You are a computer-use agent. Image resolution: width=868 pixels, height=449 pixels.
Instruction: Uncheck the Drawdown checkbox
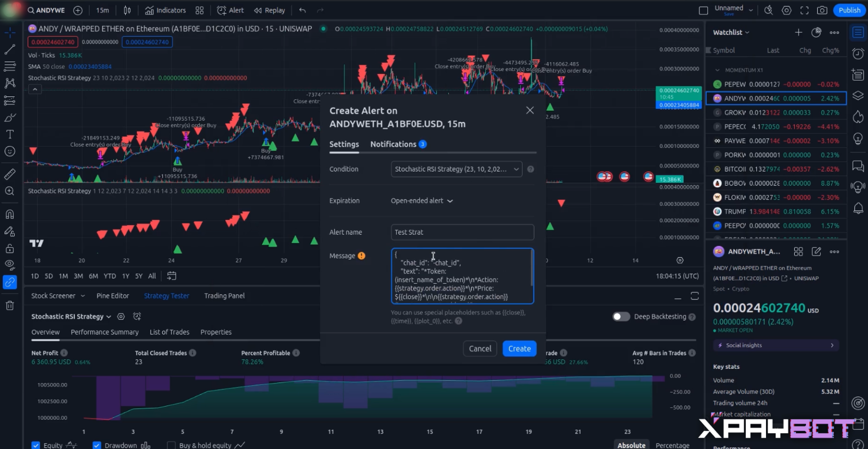tap(96, 445)
